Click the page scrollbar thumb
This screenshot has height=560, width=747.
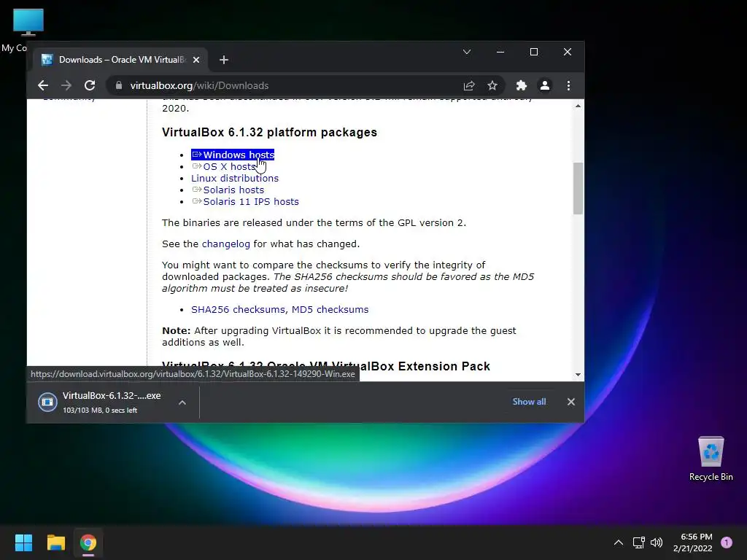click(578, 189)
